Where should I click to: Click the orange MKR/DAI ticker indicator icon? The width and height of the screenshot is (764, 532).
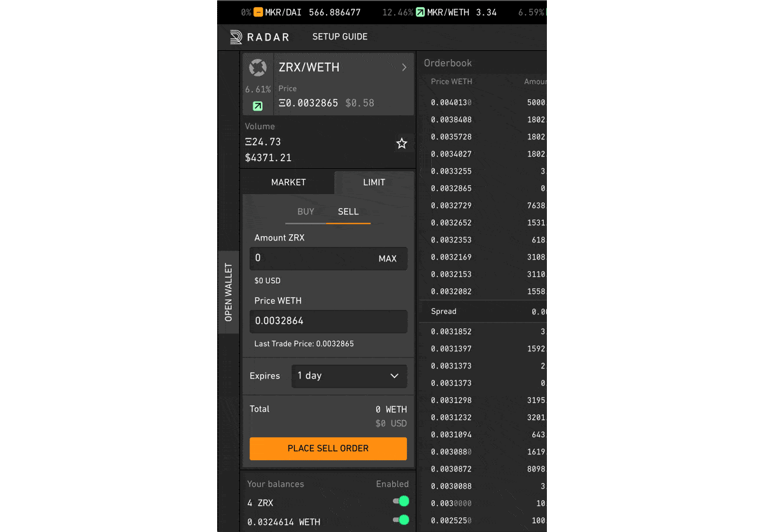pos(258,12)
